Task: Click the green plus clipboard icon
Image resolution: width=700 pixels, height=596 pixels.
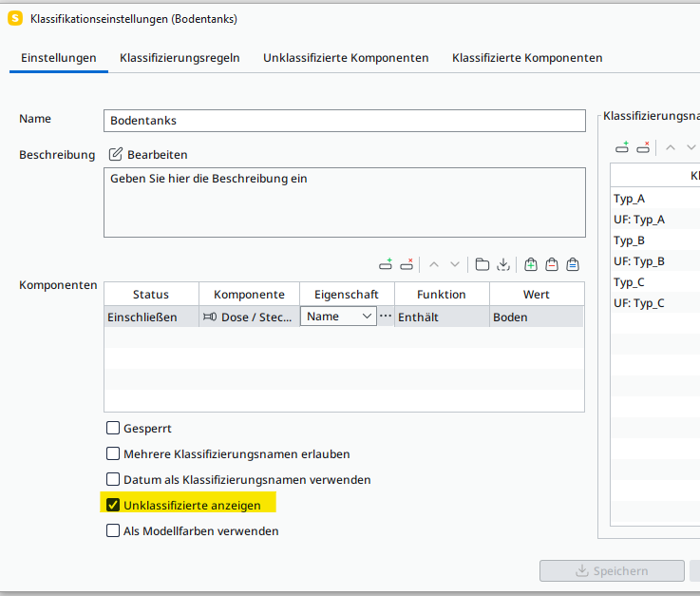Action: pyautogui.click(x=531, y=264)
